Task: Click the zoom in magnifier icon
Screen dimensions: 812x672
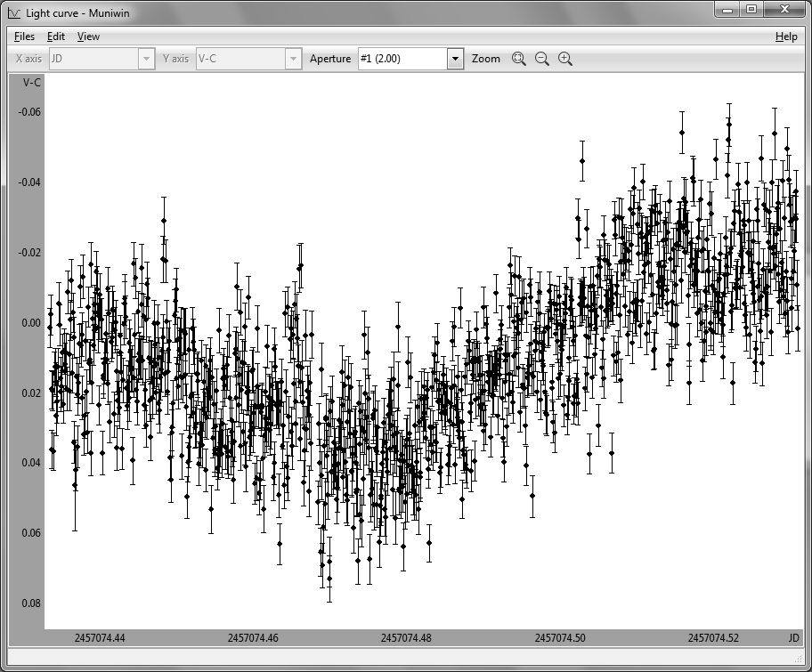Action: (564, 59)
